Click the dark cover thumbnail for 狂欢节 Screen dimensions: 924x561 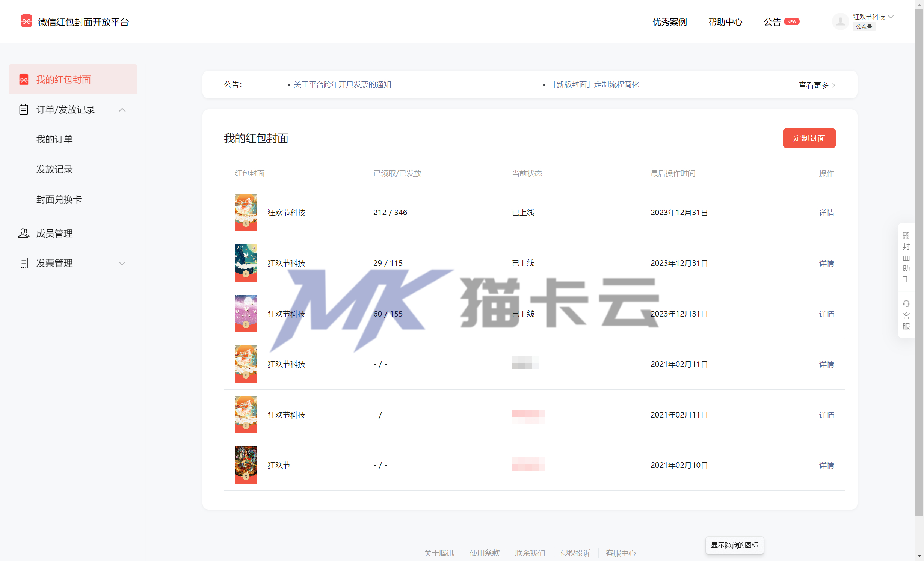click(x=246, y=465)
